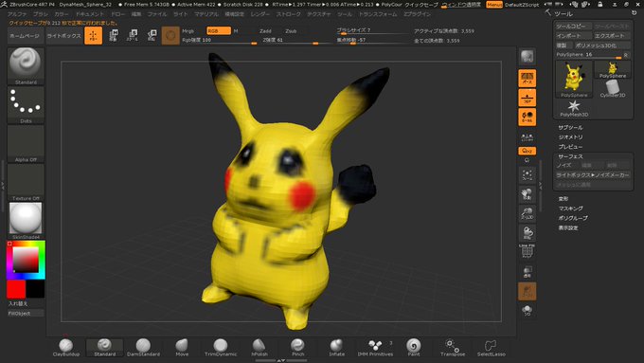Expand the ポリグループ section

pos(573,218)
